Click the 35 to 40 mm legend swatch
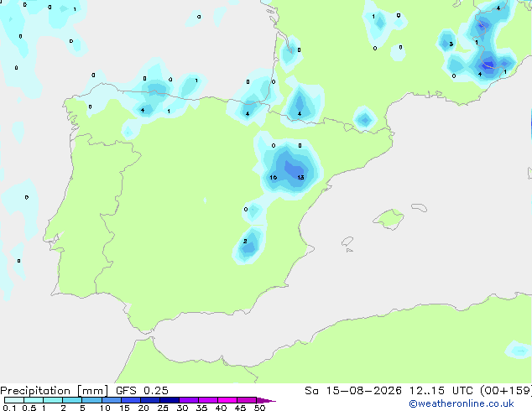The width and height of the screenshot is (532, 411). [x=208, y=400]
